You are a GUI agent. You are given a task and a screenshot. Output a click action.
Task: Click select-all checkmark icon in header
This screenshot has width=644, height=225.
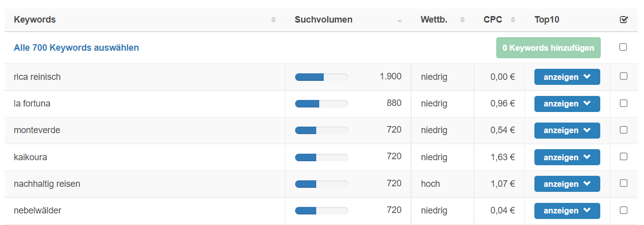(624, 20)
